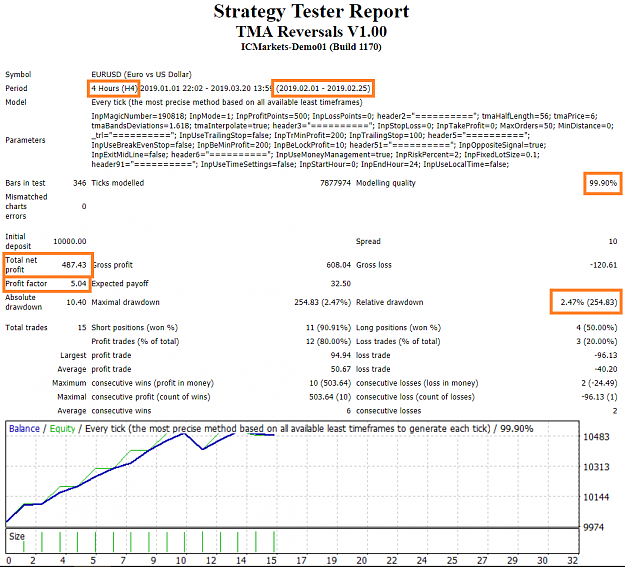Click the 'Strategy Tester Report' title
Image resolution: width=625 pixels, height=567 pixels.
[x=311, y=12]
